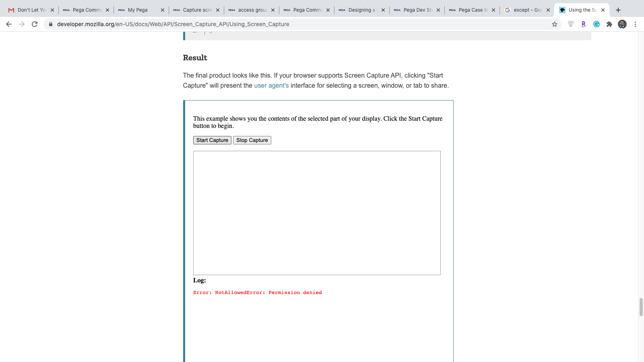Open the diamond-shaped extension icon

coord(571,24)
